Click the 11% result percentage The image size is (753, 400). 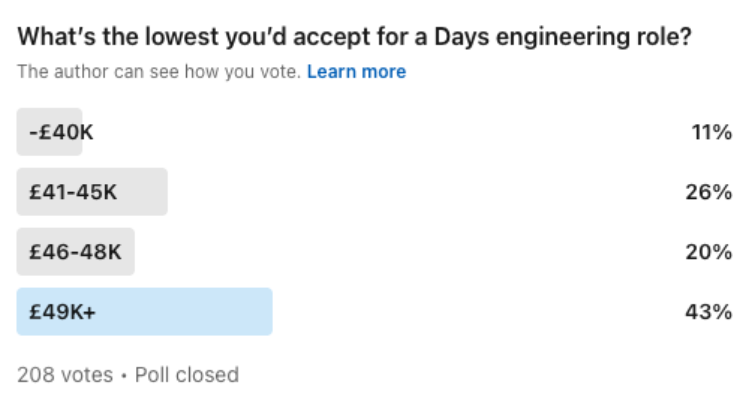(x=712, y=132)
